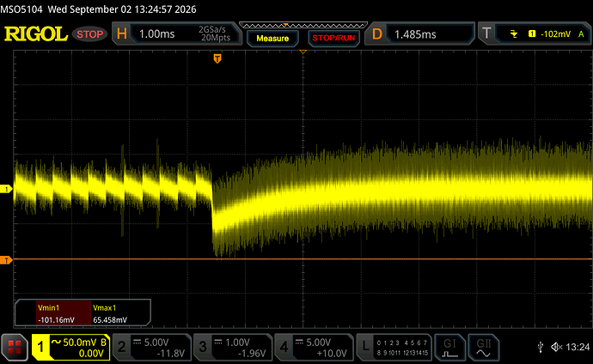Viewport: 593px width, 364px height.
Task: Select the -102mV trigger level value
Action: click(555, 34)
